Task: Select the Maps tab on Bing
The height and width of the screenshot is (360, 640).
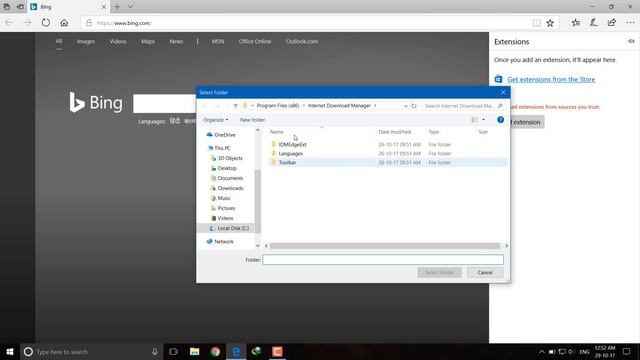Action: [148, 41]
